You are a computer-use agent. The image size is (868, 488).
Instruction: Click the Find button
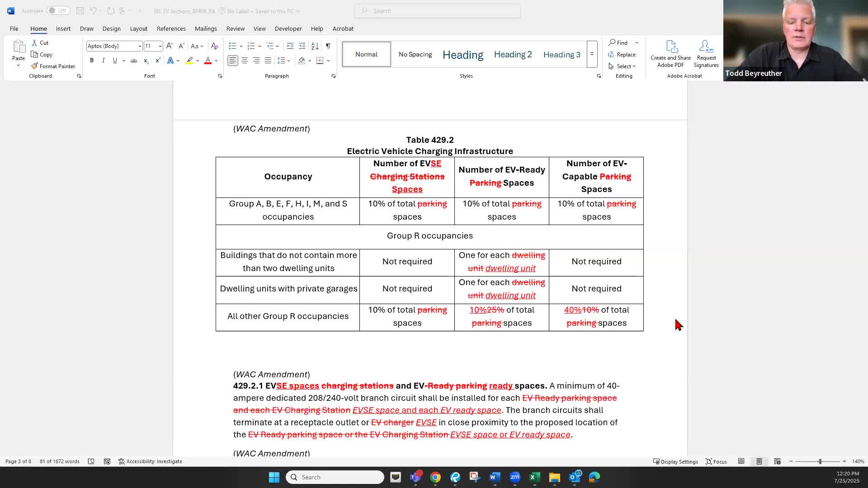(x=618, y=42)
